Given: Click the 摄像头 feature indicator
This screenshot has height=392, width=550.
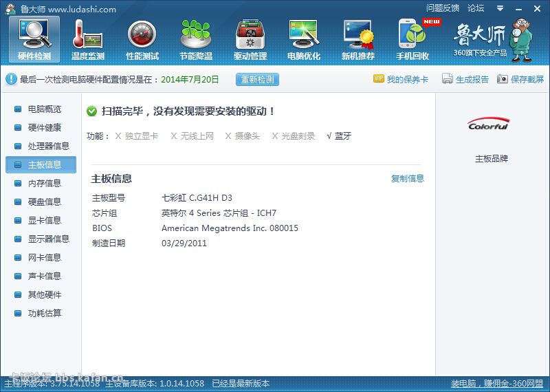Looking at the screenshot, I should click(x=243, y=135).
